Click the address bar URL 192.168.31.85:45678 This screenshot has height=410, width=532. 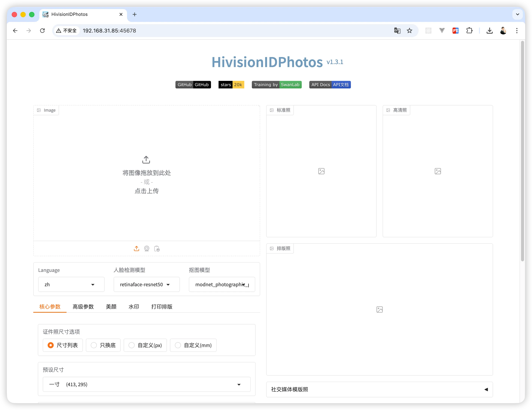click(x=109, y=31)
